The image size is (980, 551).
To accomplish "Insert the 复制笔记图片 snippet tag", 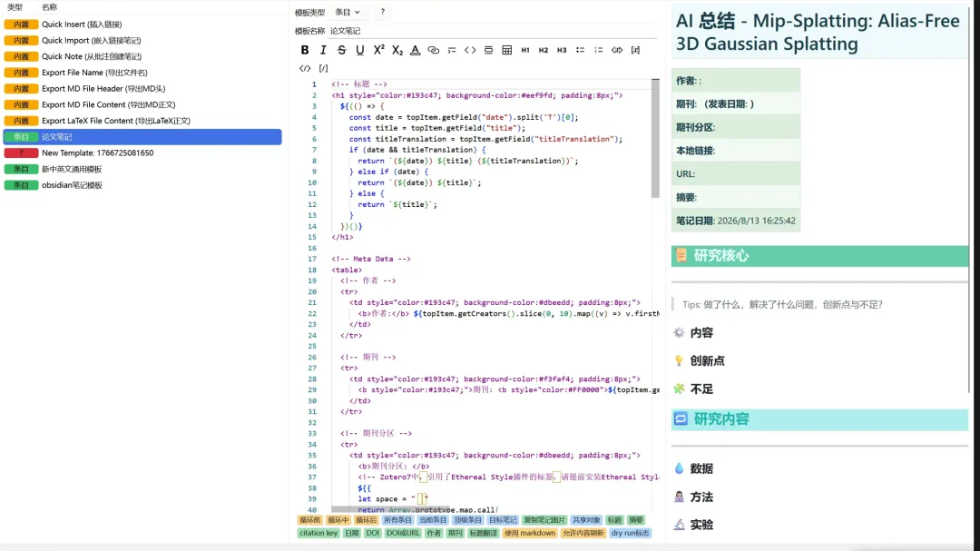I will 544,520.
